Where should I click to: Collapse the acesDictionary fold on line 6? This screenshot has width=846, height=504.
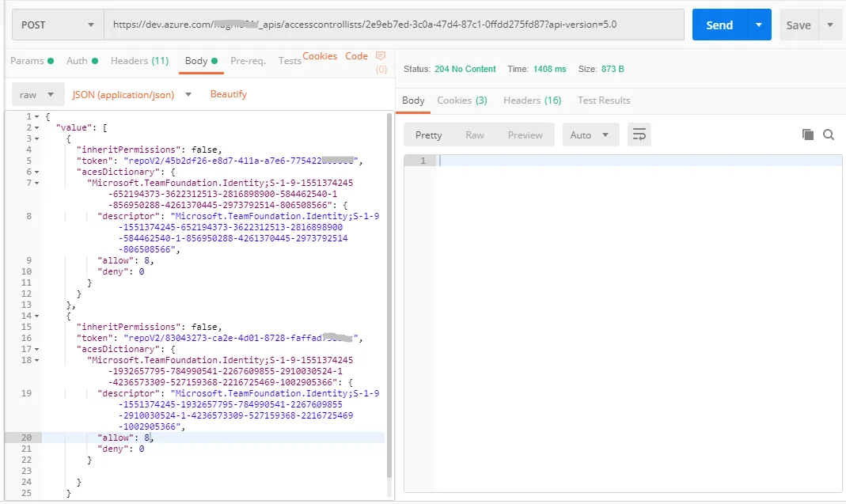click(x=37, y=172)
